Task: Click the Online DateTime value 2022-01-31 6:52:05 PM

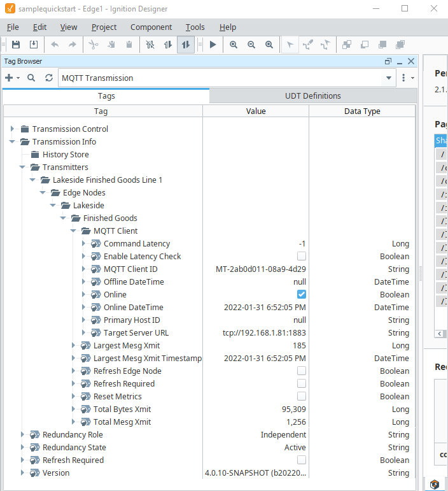Action: [x=265, y=307]
